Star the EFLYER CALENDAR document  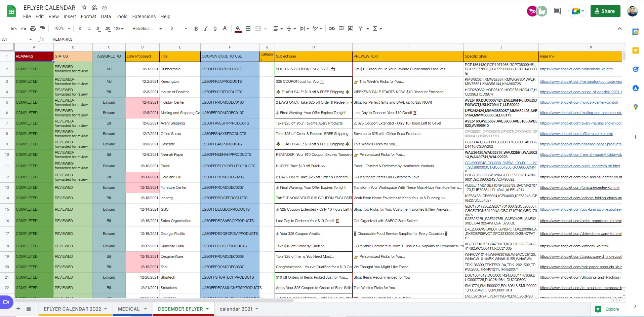pyautogui.click(x=84, y=7)
